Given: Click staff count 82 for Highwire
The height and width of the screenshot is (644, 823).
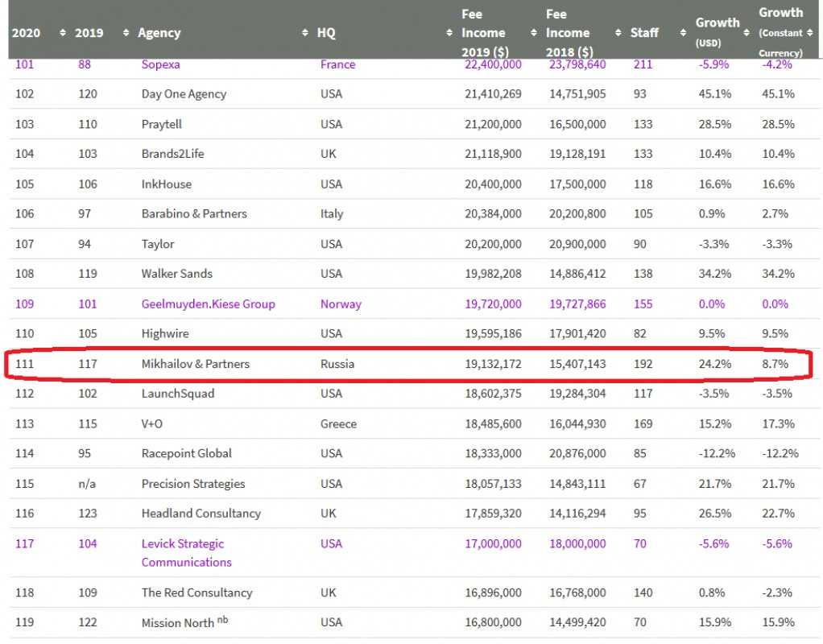Looking at the screenshot, I should (x=640, y=333).
